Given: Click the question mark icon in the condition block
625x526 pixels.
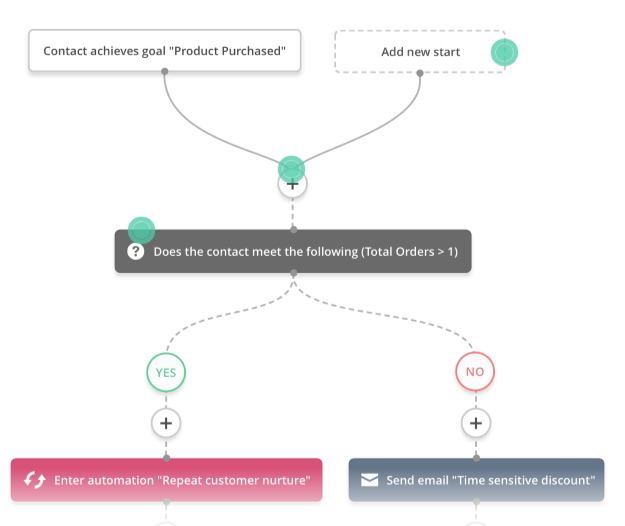Looking at the screenshot, I should pyautogui.click(x=137, y=252).
